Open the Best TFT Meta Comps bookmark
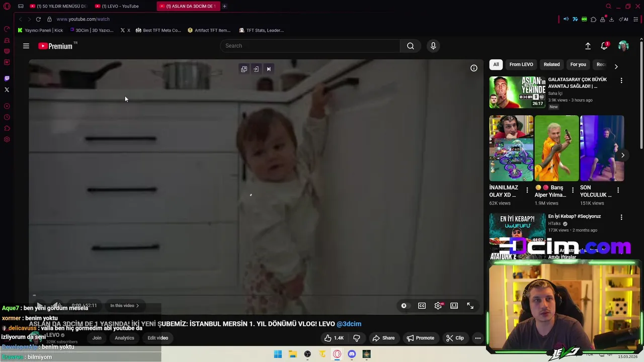This screenshot has height=362, width=644. 158,30
